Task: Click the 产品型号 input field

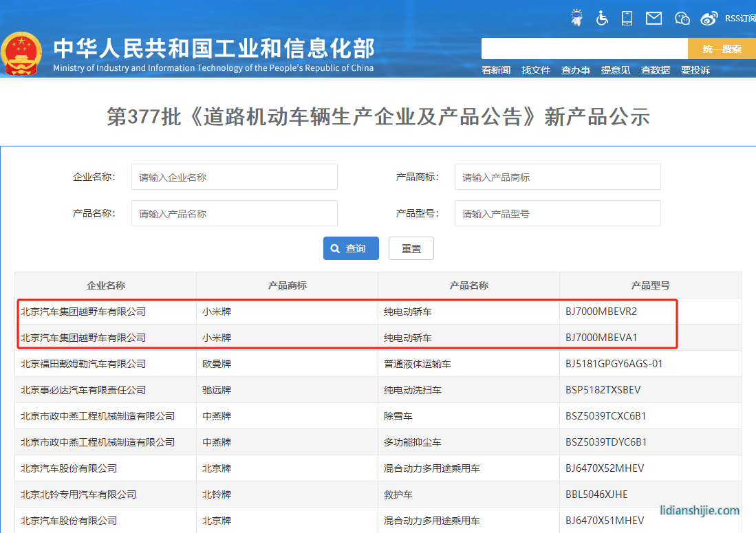Action: [x=557, y=213]
